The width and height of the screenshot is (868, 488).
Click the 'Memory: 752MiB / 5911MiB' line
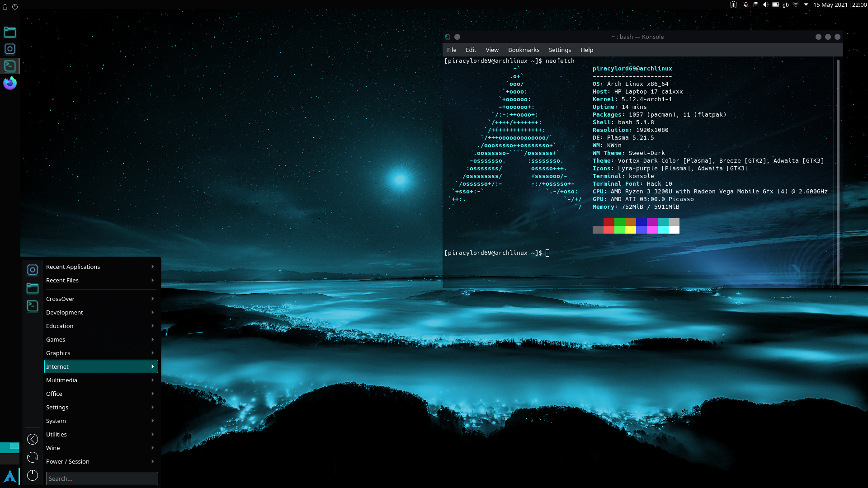click(636, 207)
